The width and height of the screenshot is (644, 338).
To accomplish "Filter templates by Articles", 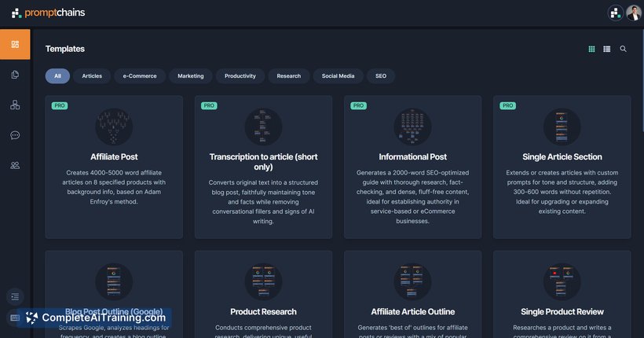I will tap(92, 76).
